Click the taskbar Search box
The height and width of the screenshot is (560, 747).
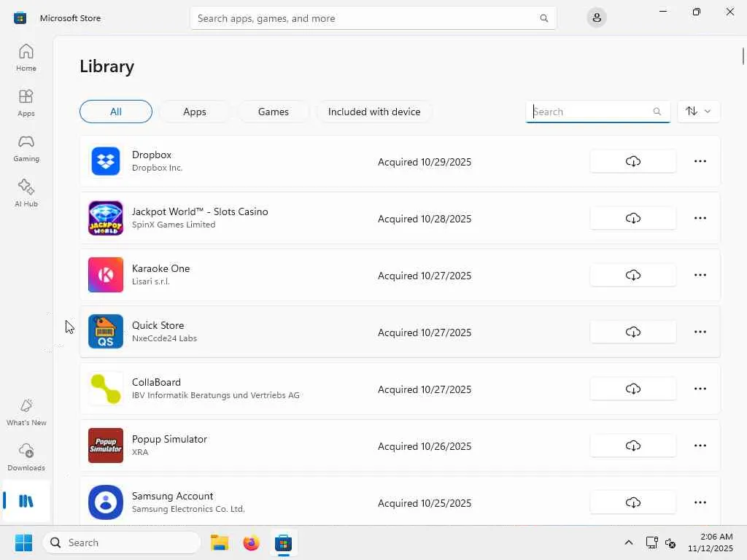[122, 542]
